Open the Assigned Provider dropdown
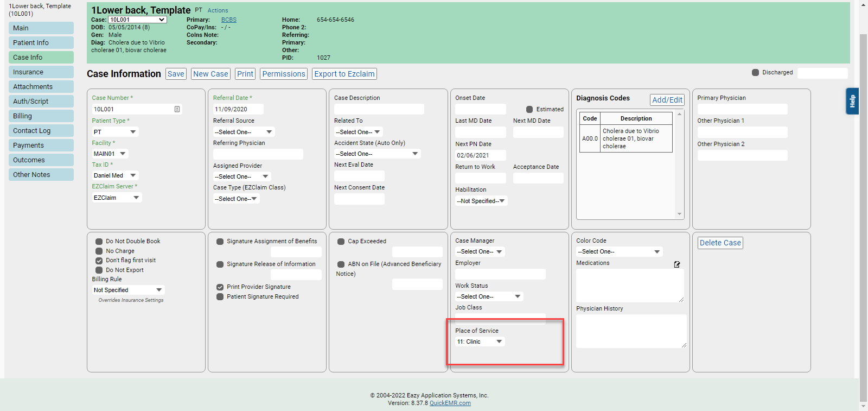 pos(242,176)
